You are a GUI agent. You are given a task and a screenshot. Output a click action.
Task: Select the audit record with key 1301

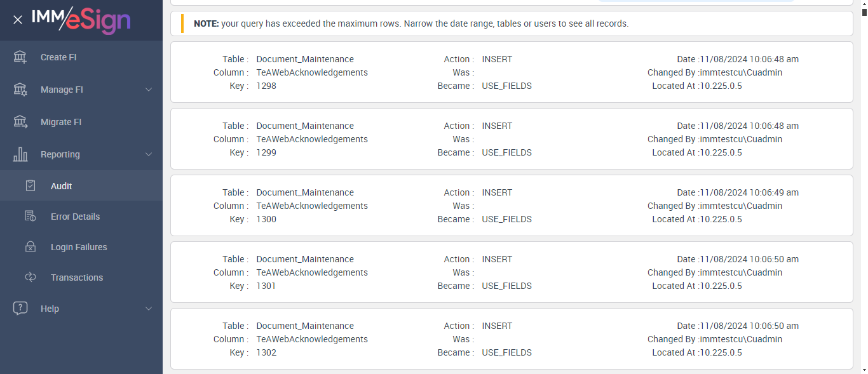tap(512, 272)
